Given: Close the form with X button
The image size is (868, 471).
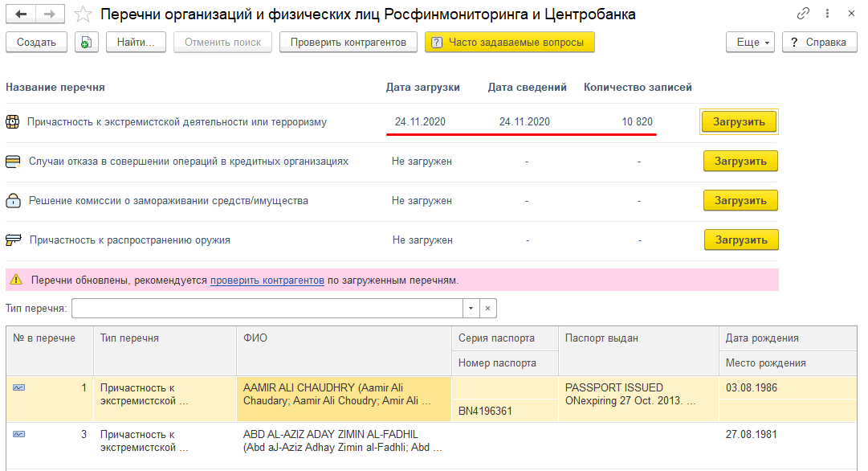Looking at the screenshot, I should click(851, 14).
